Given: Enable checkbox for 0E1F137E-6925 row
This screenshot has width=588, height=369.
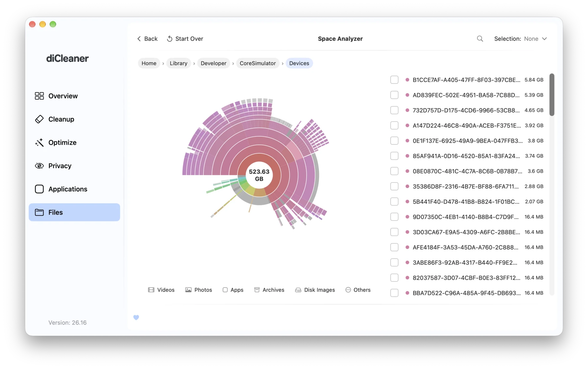Looking at the screenshot, I should tap(394, 141).
